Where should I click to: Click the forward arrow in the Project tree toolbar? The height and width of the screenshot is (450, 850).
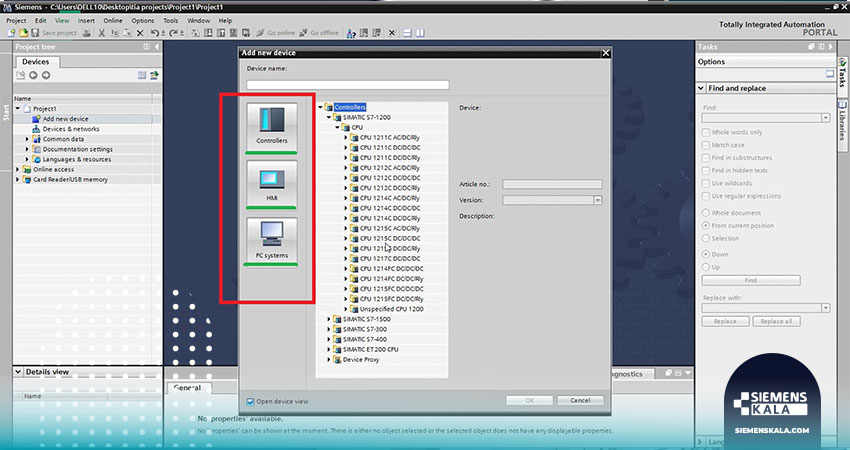click(46, 75)
